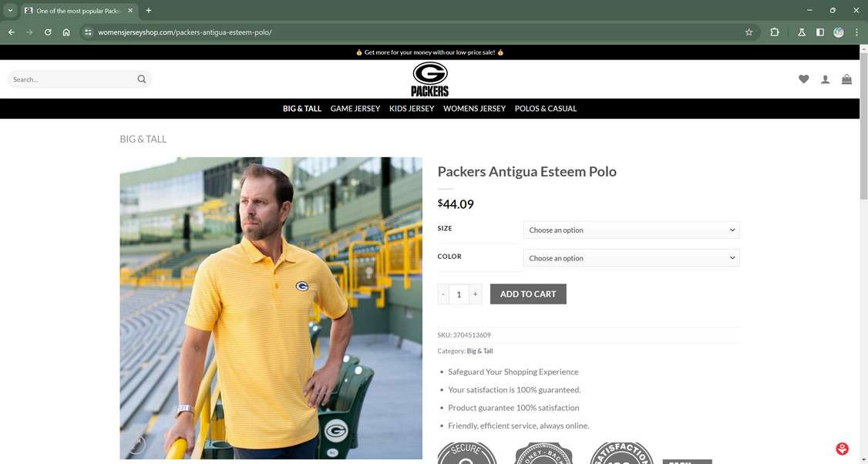Viewport: 868px width, 464px height.
Task: Click the Satisfaction badge image
Action: coord(621,452)
